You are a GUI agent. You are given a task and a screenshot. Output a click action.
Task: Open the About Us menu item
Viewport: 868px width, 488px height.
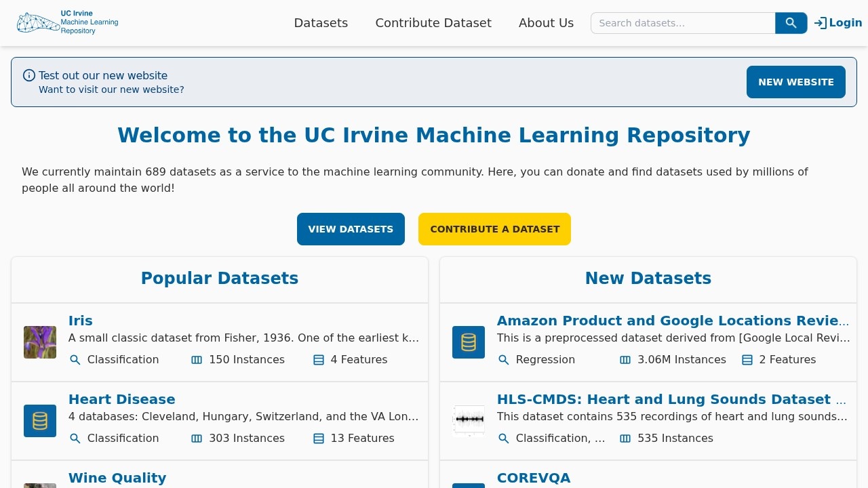click(x=546, y=23)
